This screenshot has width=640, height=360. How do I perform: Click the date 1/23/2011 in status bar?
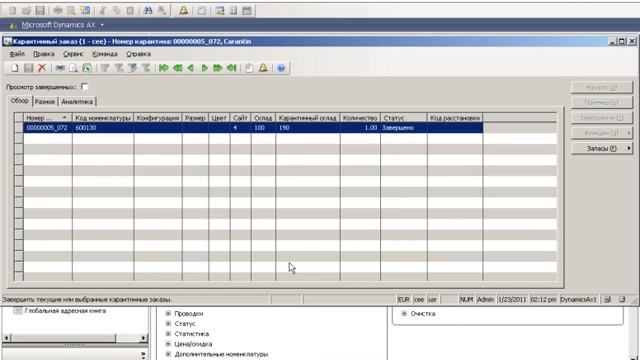coord(512,300)
